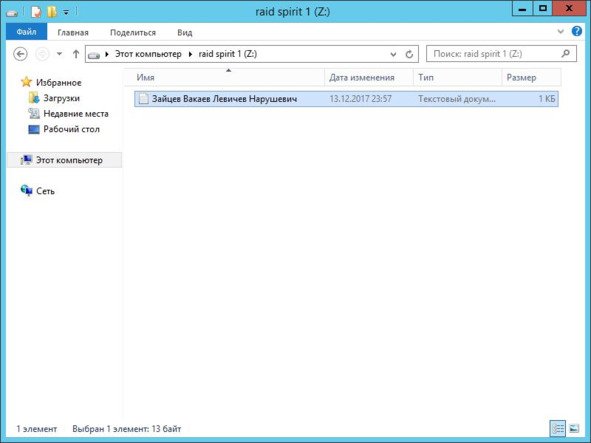Click the Back navigation arrow
Image resolution: width=591 pixels, height=443 pixels.
20,54
